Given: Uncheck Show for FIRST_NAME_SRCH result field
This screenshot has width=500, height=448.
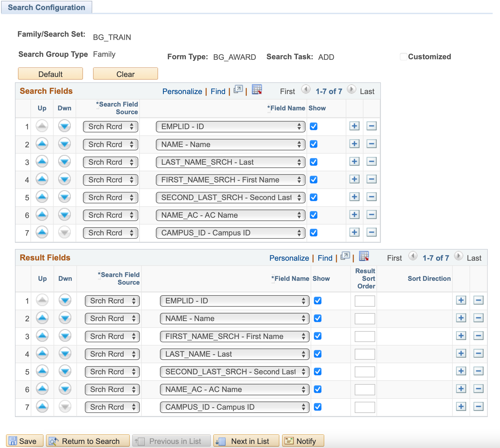Looking at the screenshot, I should pos(318,336).
